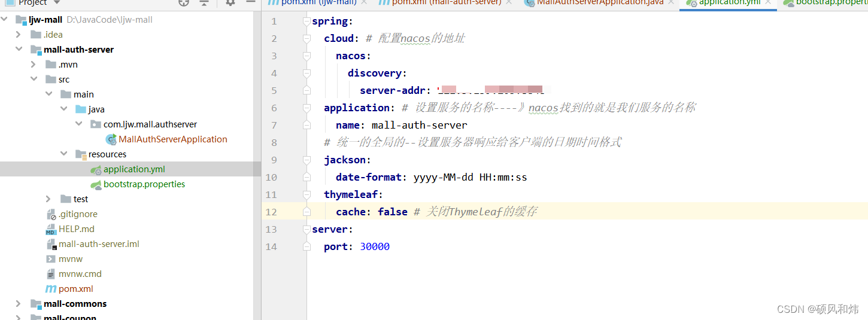This screenshot has width=868, height=320.
Task: Click line number 12 in the gutter
Action: (271, 212)
